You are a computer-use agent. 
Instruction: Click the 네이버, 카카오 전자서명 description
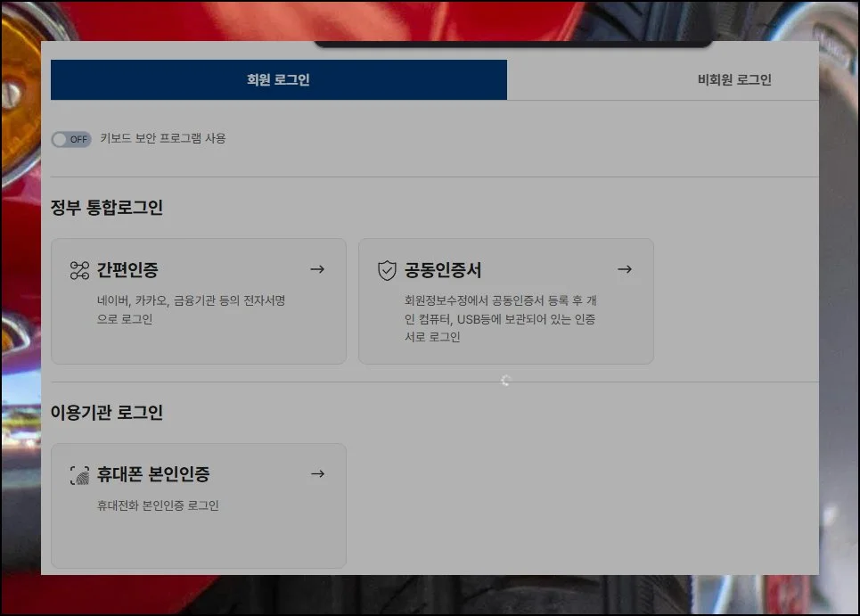click(x=191, y=310)
